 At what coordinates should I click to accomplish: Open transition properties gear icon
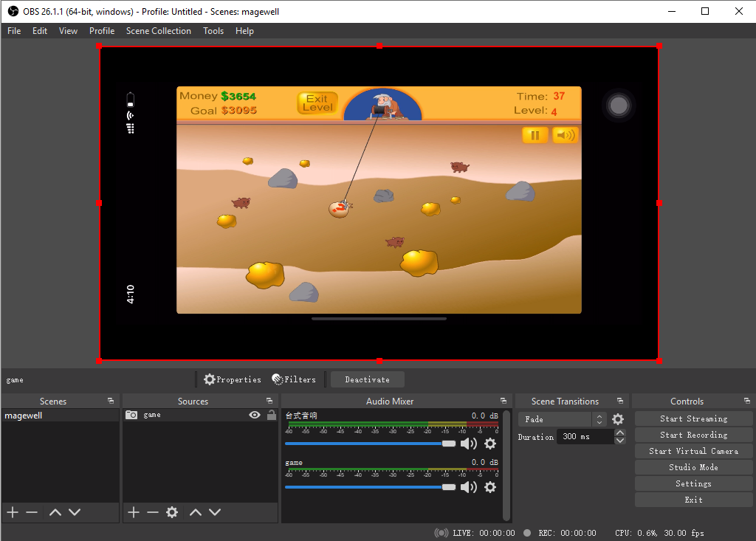point(618,419)
